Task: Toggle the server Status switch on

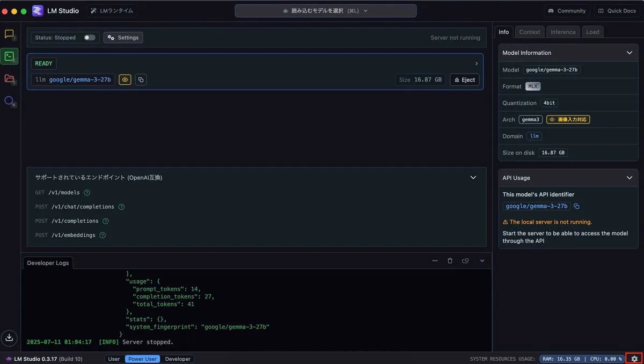Action: 89,38
